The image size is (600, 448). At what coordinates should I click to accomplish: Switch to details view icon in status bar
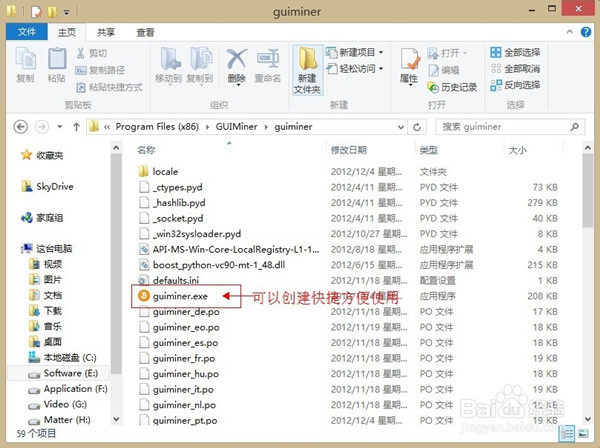pyautogui.click(x=567, y=433)
